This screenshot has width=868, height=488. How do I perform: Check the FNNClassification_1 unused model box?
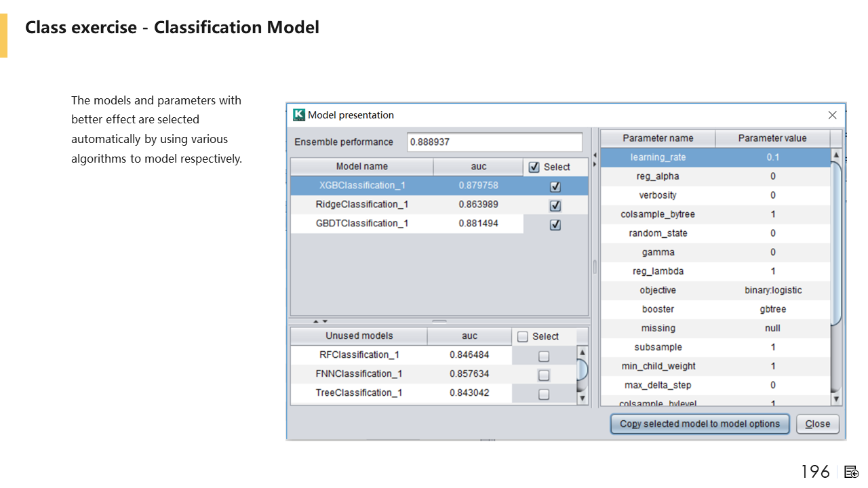pos(544,375)
